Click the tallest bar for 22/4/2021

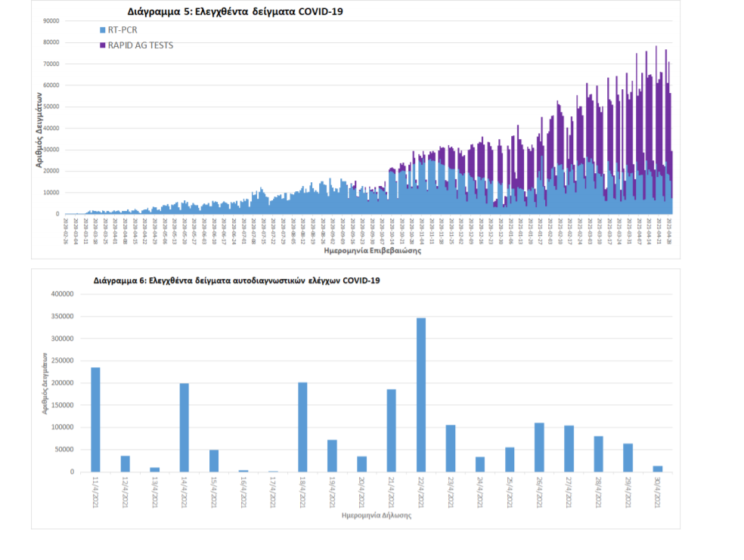click(421, 394)
